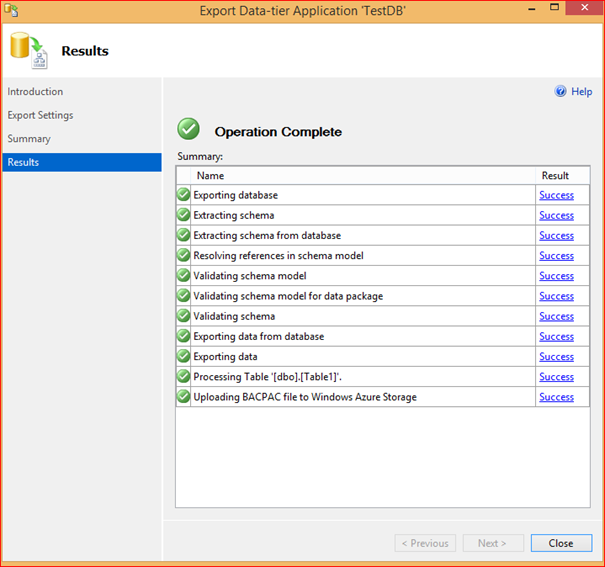Click the Help link text
Image resolution: width=605 pixels, height=567 pixels.
(581, 92)
